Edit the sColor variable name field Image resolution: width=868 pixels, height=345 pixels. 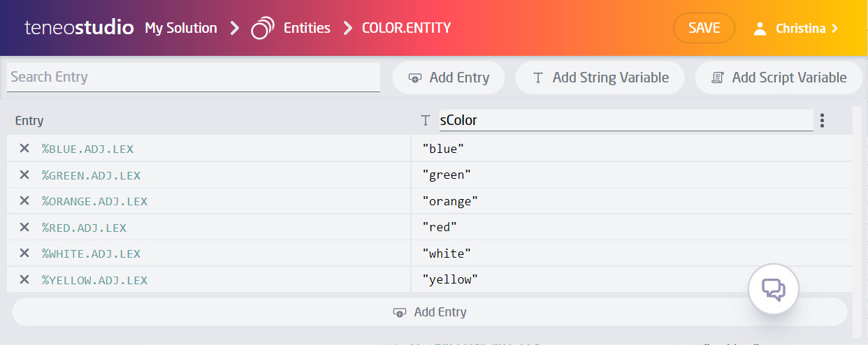pos(625,120)
